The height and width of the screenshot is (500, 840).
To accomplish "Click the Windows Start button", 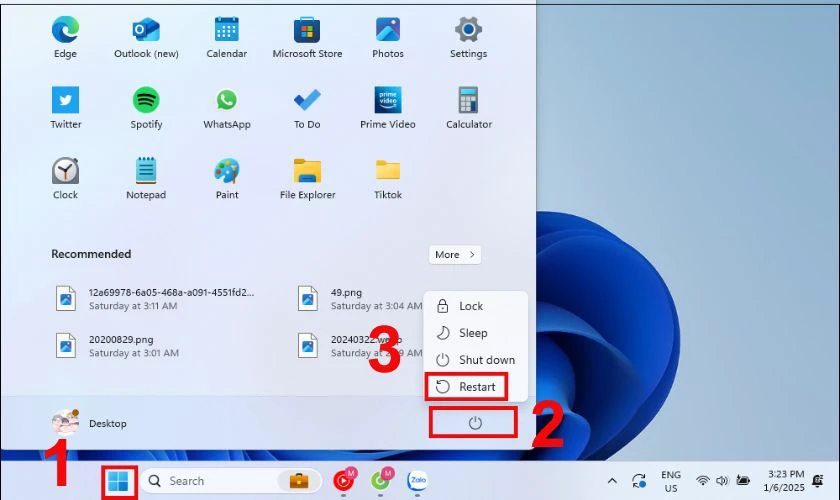I will coord(118,481).
